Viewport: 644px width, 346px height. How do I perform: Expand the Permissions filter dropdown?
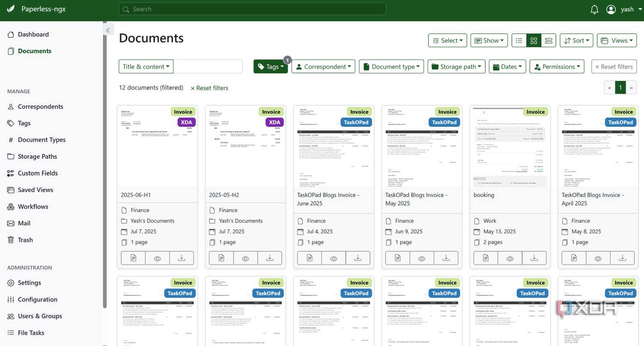click(557, 67)
